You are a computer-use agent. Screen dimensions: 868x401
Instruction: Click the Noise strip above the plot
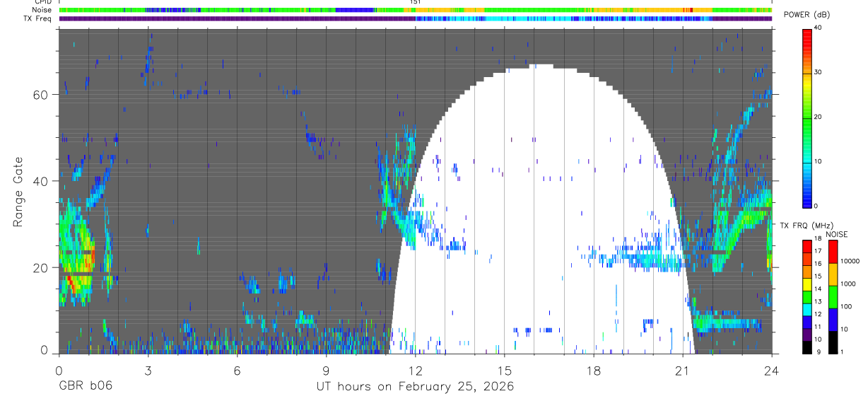coord(415,10)
